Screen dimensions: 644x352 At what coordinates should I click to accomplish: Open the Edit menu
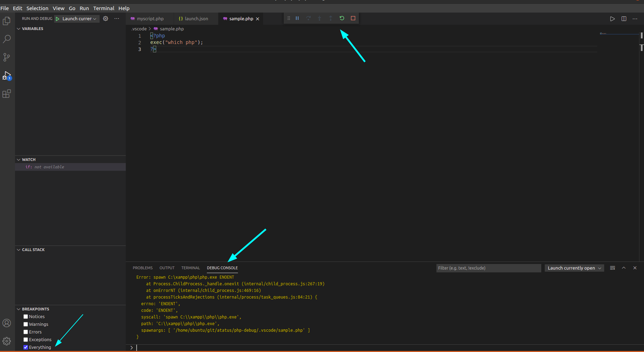[x=17, y=8]
